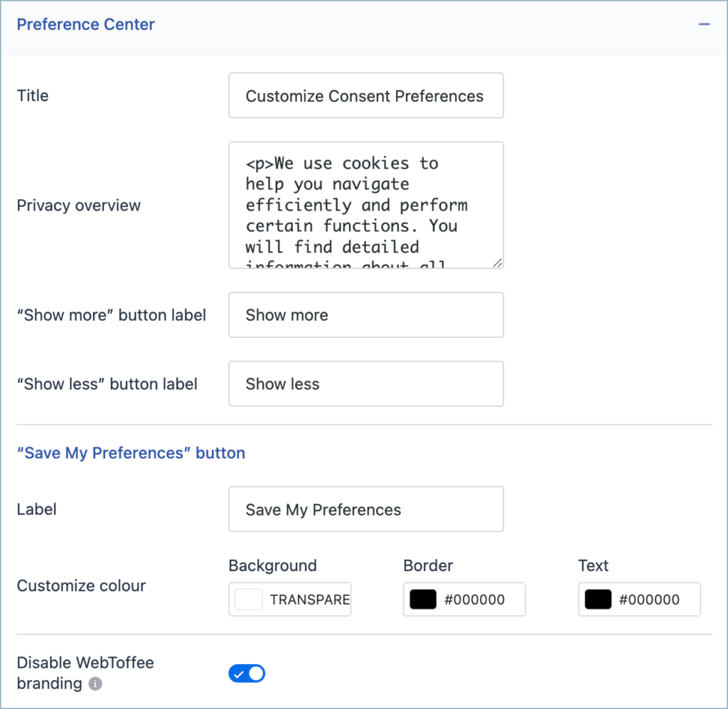
Task: Click the Title label text
Action: point(33,96)
